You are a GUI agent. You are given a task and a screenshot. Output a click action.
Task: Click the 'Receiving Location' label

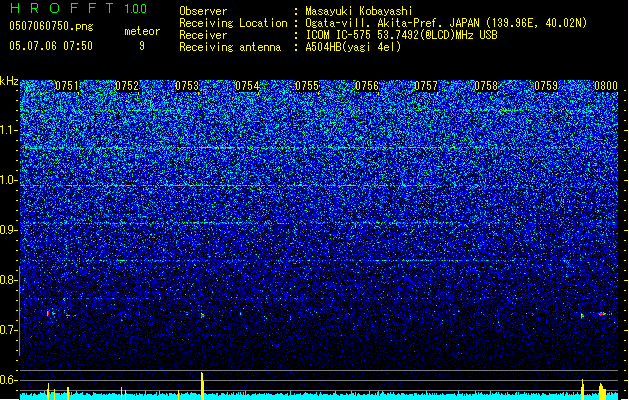click(233, 23)
